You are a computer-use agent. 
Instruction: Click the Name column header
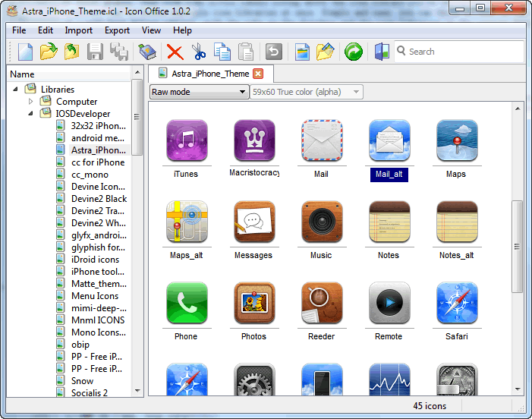tap(68, 74)
